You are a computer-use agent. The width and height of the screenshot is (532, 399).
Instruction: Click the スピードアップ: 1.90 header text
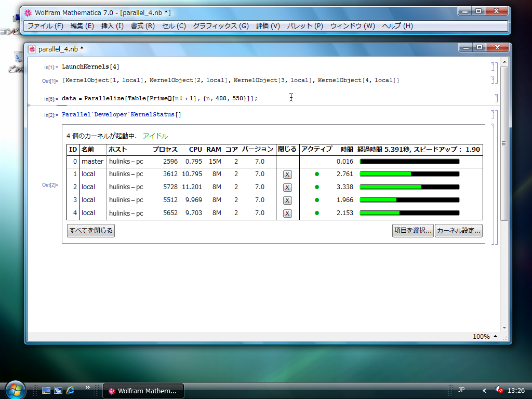pyautogui.click(x=446, y=150)
